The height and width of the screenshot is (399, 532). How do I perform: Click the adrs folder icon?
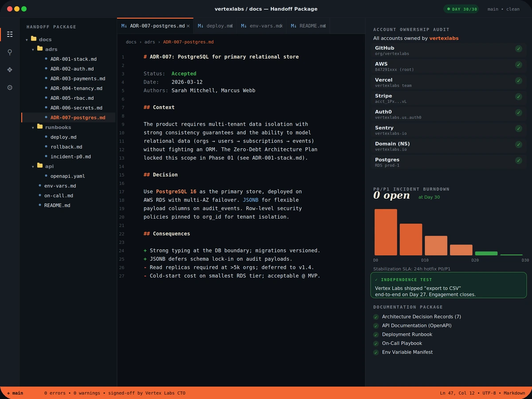pos(40,49)
